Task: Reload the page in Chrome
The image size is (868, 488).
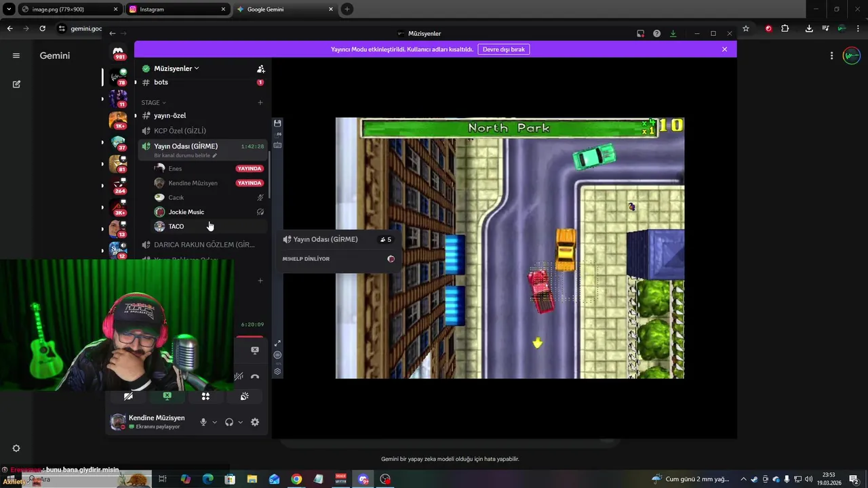Action: 42,28
